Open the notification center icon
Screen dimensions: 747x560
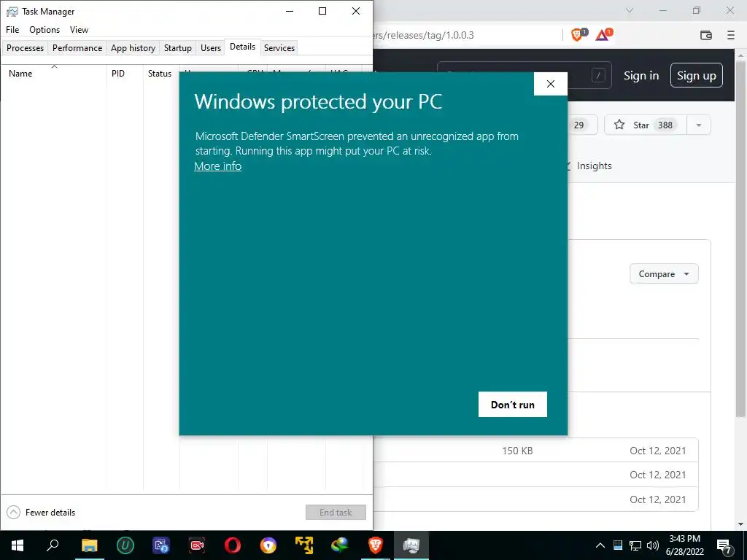coord(724,546)
